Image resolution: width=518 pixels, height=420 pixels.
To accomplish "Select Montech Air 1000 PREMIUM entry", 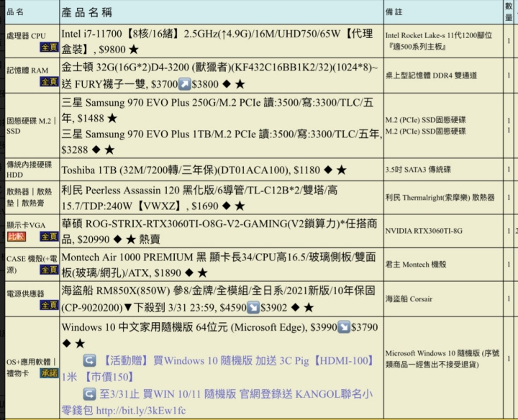I will [x=219, y=265].
